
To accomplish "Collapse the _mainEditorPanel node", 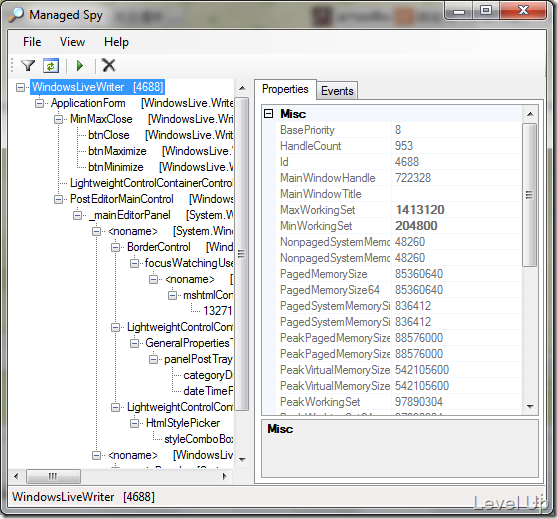I will tap(77, 215).
